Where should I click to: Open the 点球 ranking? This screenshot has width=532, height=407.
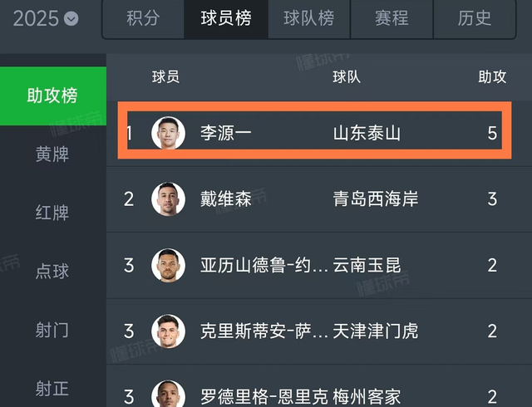tap(52, 271)
